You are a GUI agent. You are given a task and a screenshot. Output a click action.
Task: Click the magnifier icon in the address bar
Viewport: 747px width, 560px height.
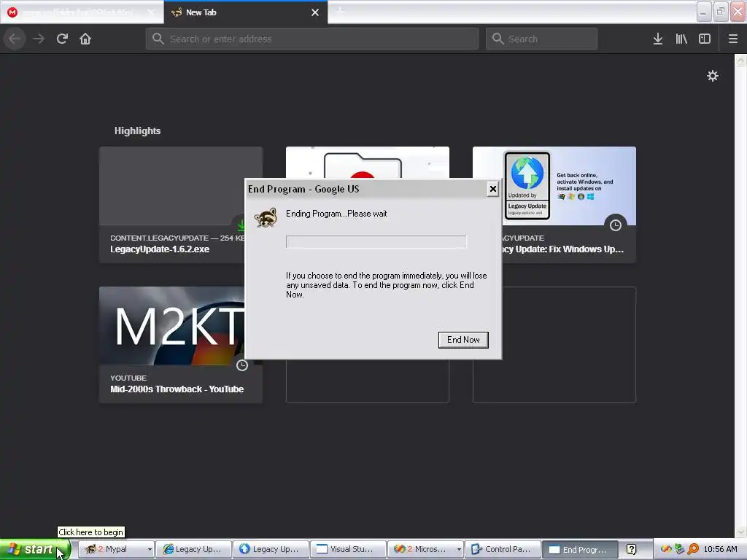point(158,39)
